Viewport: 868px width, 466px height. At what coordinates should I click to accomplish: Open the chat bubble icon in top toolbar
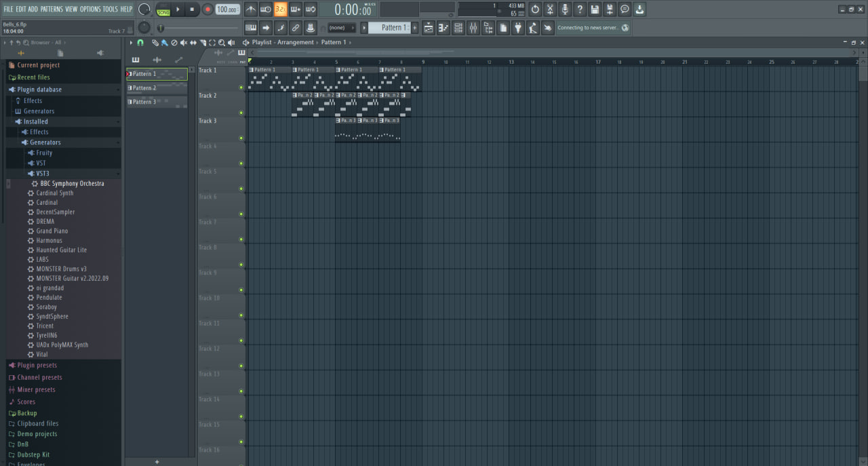pos(625,9)
